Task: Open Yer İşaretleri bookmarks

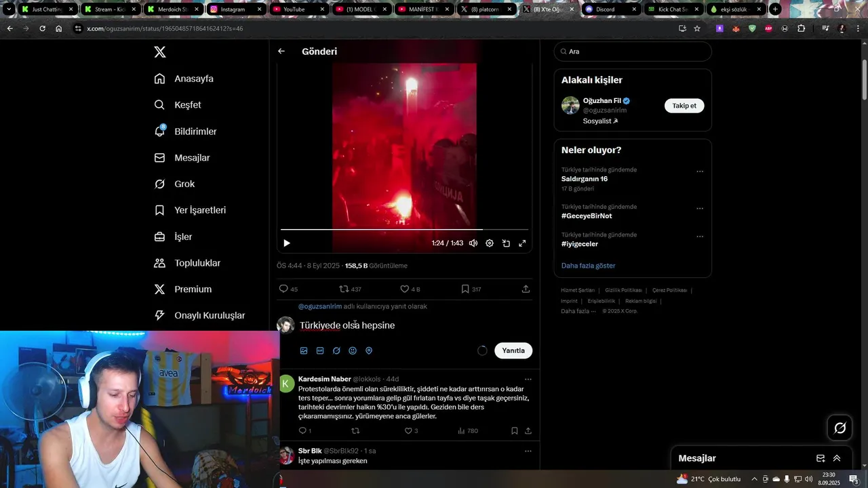Action: pyautogui.click(x=190, y=210)
